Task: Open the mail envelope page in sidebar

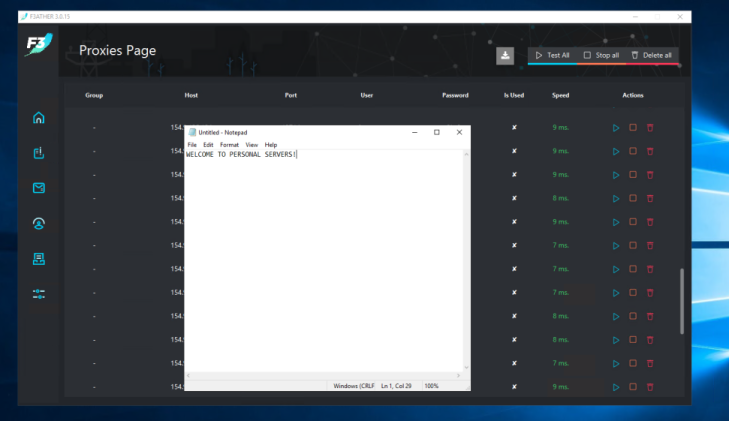Action: tap(39, 188)
